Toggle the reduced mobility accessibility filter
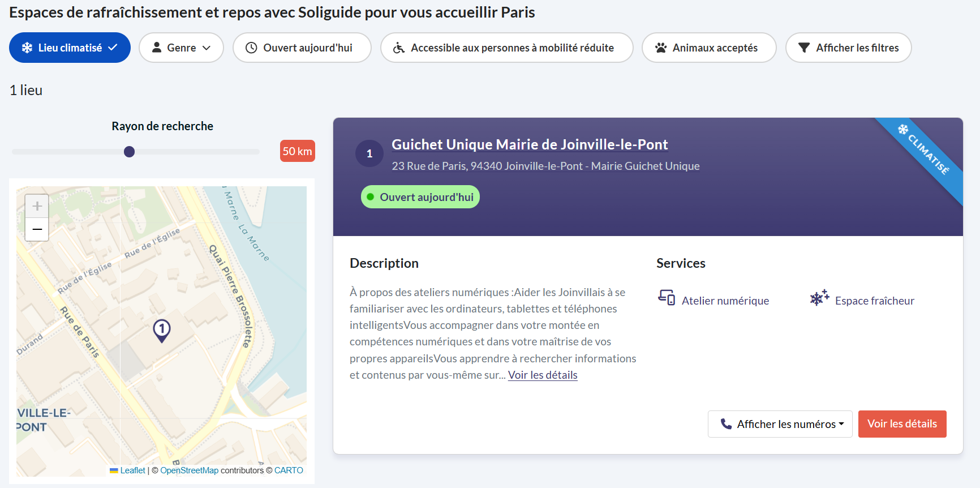This screenshot has width=980, height=488. tap(506, 48)
